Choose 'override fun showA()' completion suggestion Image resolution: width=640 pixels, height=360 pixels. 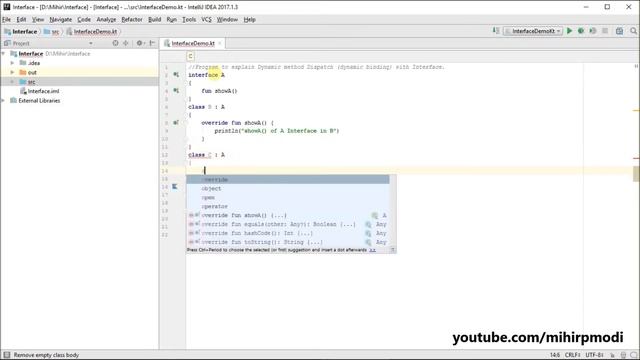click(x=288, y=216)
